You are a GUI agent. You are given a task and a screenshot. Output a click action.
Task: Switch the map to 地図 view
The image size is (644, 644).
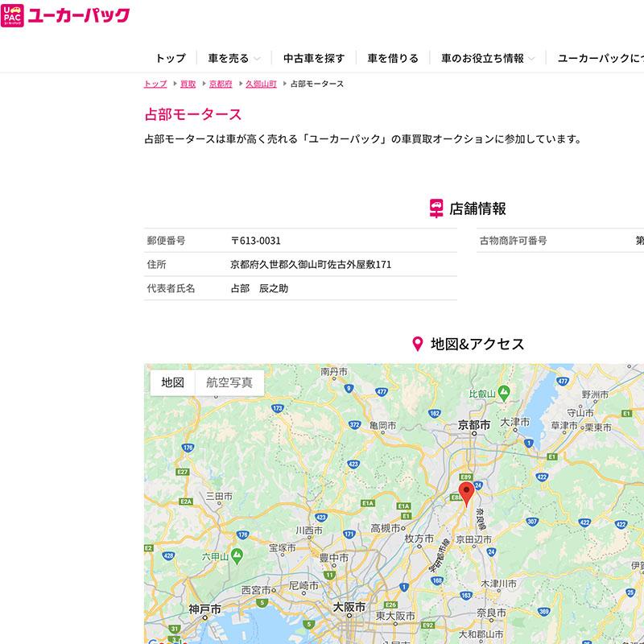point(172,383)
